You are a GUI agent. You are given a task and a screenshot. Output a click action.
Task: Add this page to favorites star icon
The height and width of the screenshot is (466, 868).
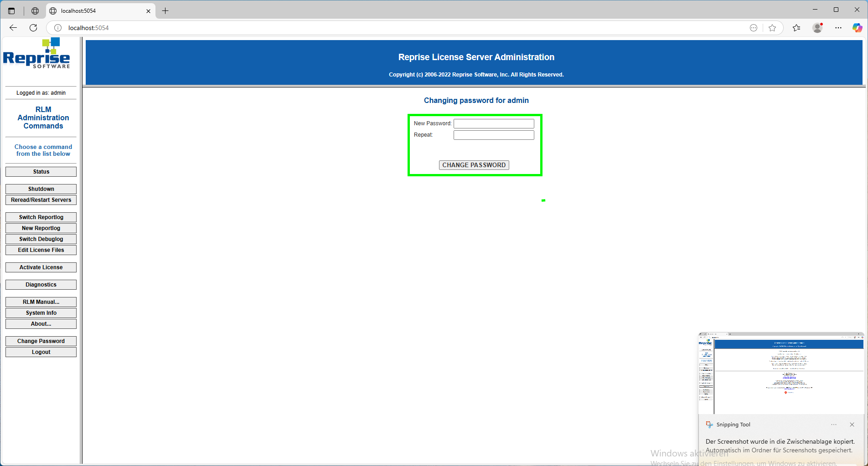(772, 28)
